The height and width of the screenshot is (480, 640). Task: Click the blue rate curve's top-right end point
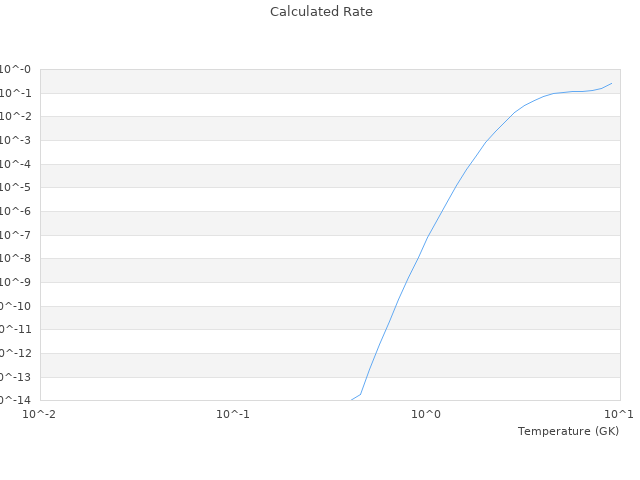(x=612, y=83)
